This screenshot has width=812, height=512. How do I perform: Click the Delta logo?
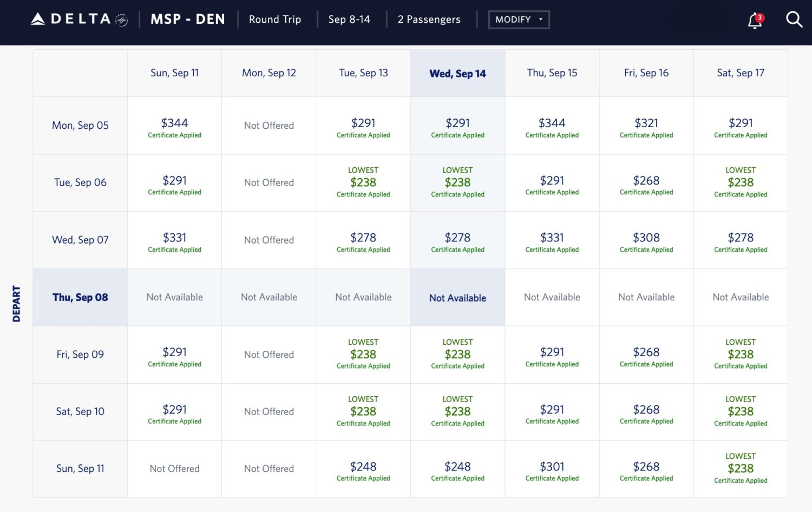(x=79, y=19)
